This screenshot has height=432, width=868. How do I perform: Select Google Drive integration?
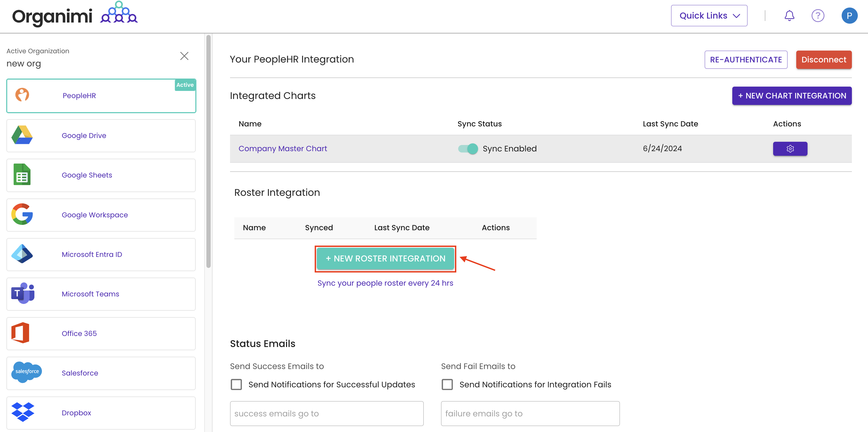[101, 136]
